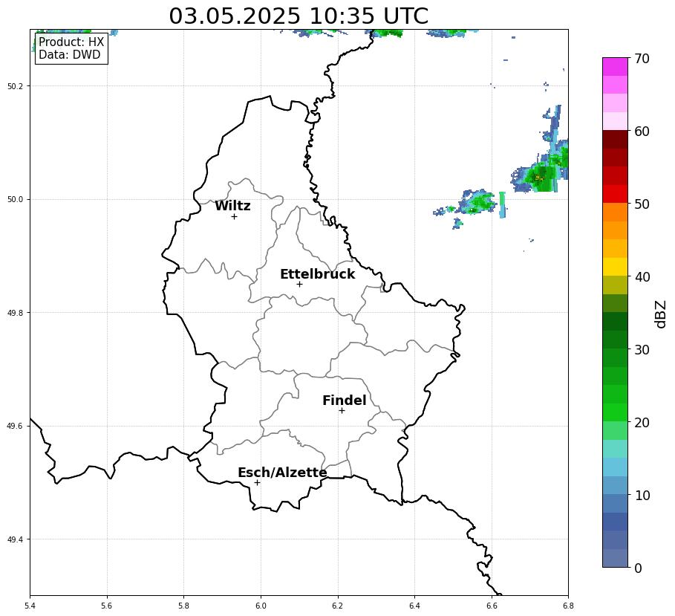
Task: Click the 6.4 longitude axis label
Action: [x=414, y=606]
